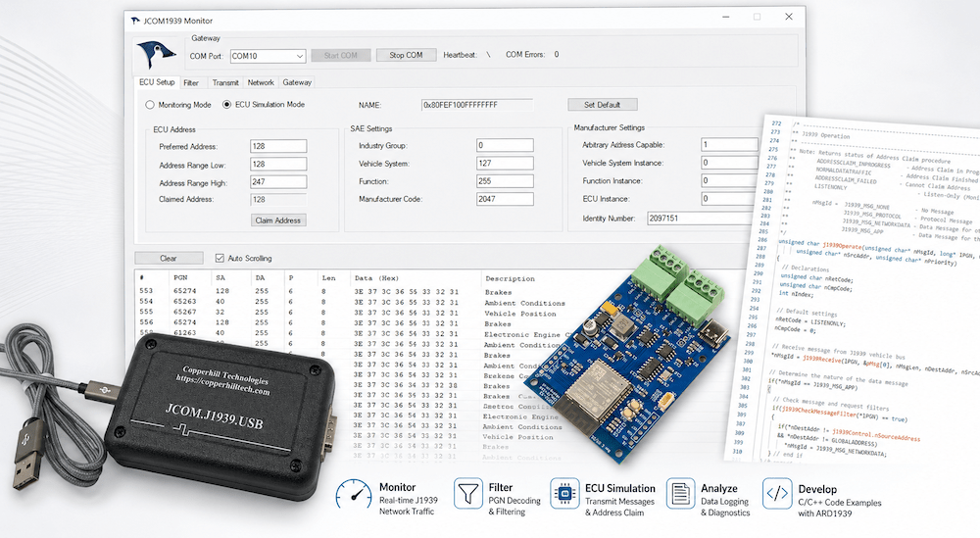Click the Stop COM button
This screenshot has height=538, width=980.
(x=406, y=55)
